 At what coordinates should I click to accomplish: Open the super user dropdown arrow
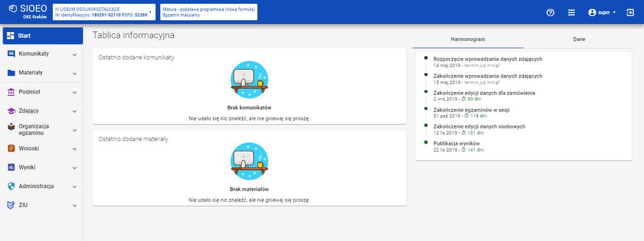[614, 13]
